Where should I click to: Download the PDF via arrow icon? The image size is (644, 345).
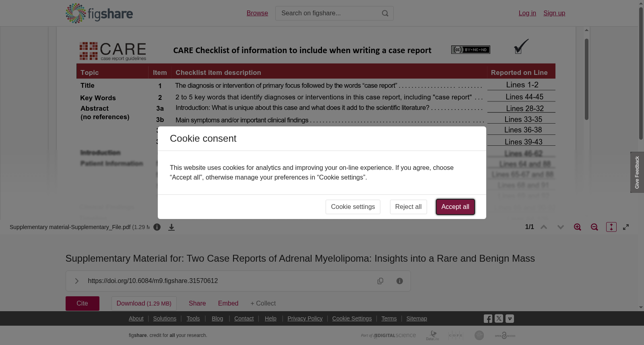[171, 227]
